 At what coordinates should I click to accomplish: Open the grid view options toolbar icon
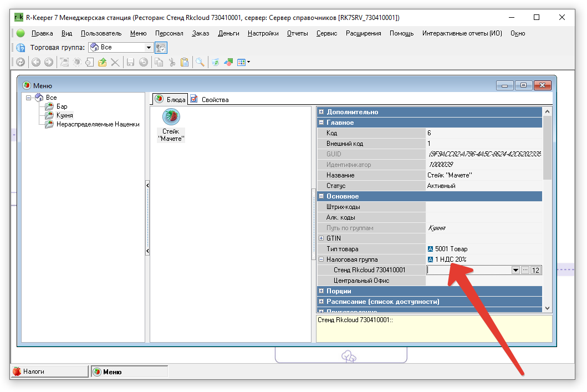click(243, 62)
